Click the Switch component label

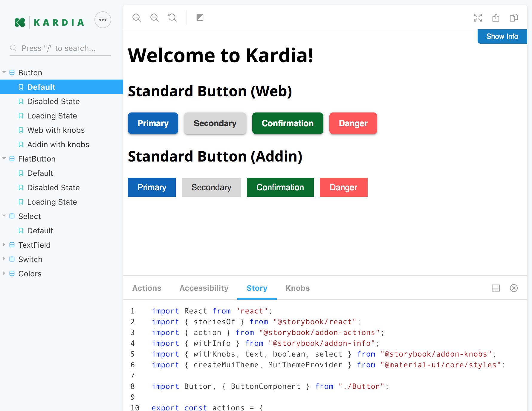click(x=30, y=259)
